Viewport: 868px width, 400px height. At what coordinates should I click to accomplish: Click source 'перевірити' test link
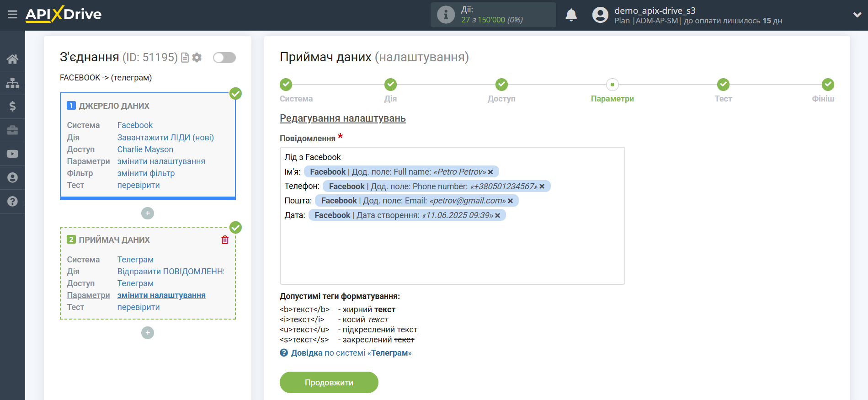pyautogui.click(x=138, y=185)
